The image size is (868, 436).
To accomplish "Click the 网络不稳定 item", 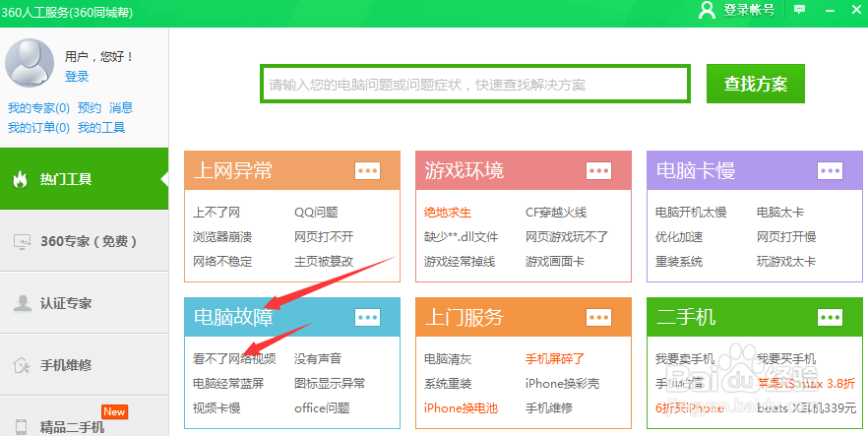I will click(x=222, y=261).
